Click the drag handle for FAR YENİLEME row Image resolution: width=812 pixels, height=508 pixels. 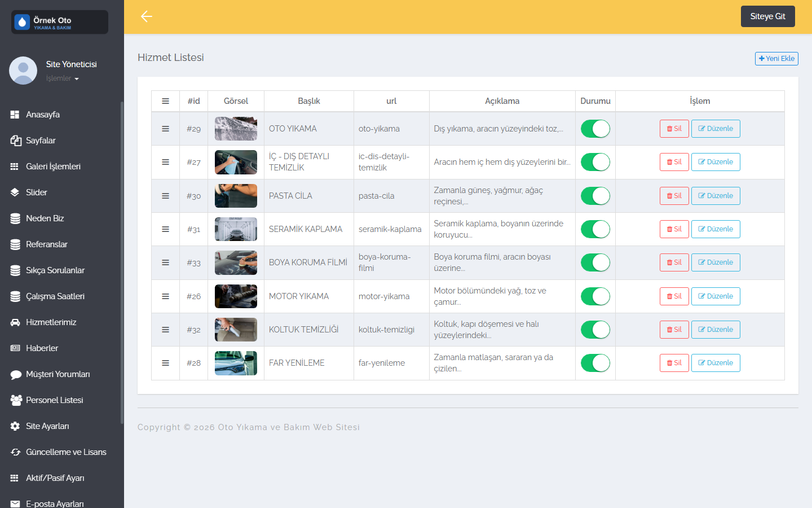[165, 363]
